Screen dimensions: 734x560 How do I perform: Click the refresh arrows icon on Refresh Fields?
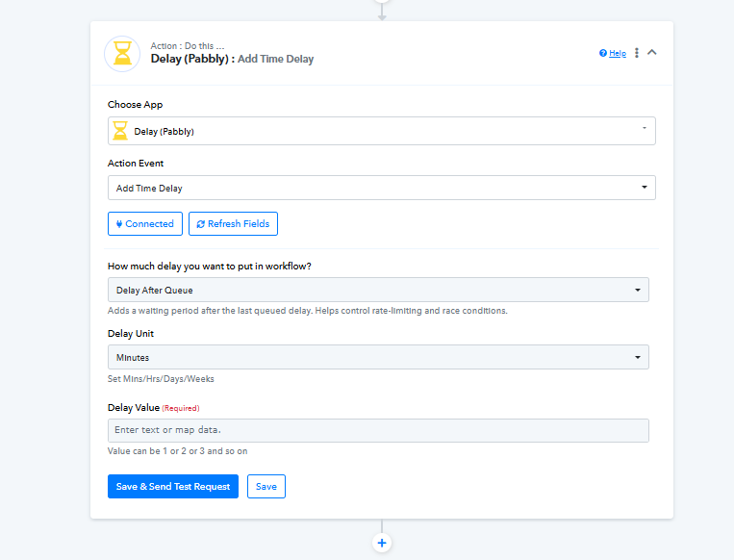coord(200,224)
